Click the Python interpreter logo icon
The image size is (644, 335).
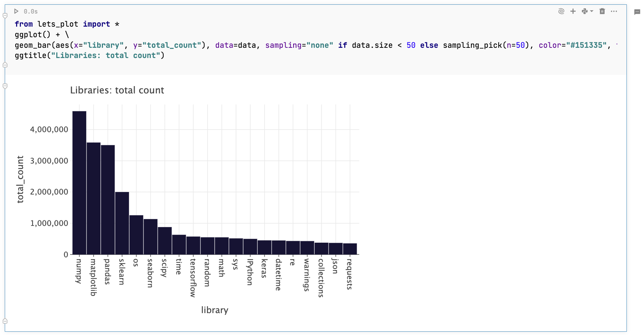[585, 11]
